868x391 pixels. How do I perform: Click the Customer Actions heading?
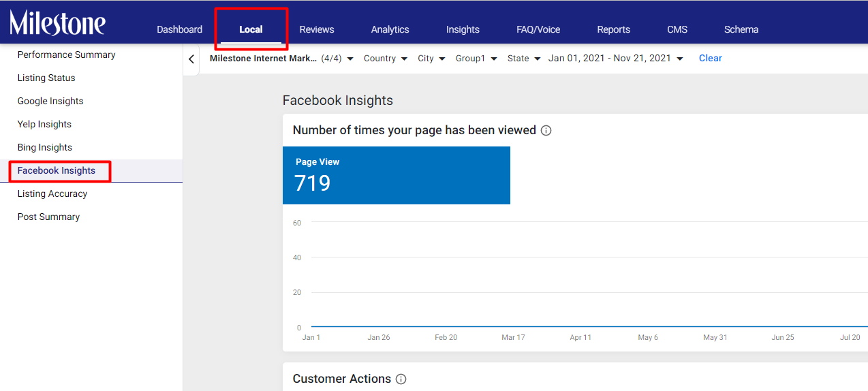342,379
